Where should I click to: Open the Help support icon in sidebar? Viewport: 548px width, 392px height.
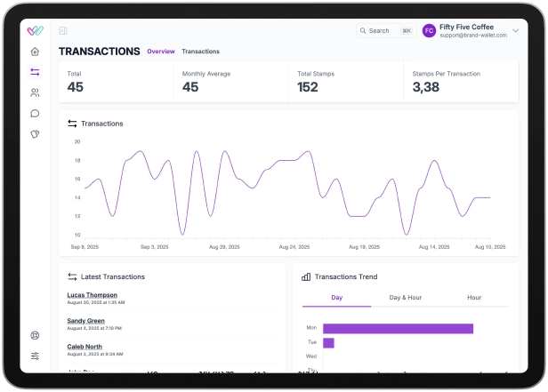tap(35, 335)
